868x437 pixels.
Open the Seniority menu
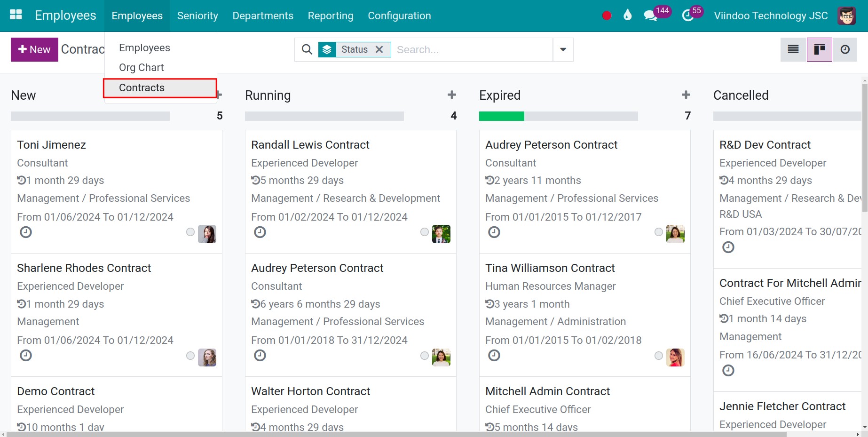[197, 16]
